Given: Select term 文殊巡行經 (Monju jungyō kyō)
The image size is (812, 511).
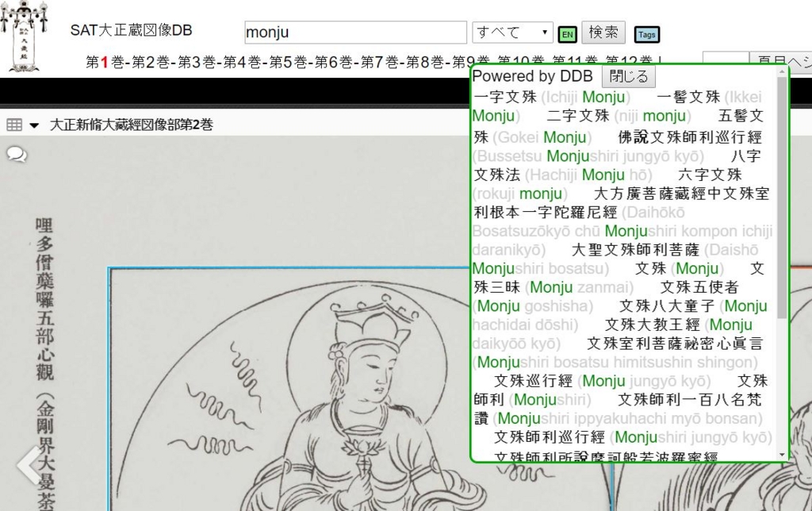Looking at the screenshot, I should [603, 381].
